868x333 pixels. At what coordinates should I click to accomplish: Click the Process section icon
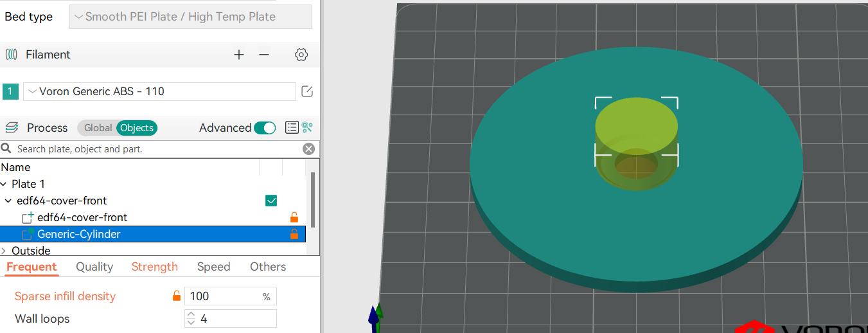pyautogui.click(x=11, y=128)
